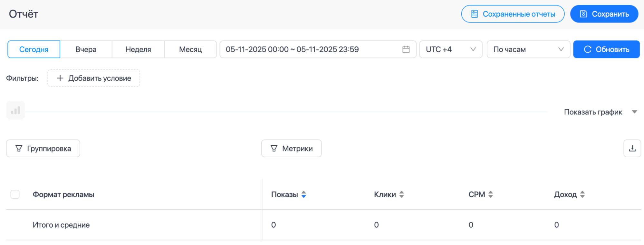The width and height of the screenshot is (644, 245).
Task: Sort table by Доход column arrows
Action: point(582,194)
